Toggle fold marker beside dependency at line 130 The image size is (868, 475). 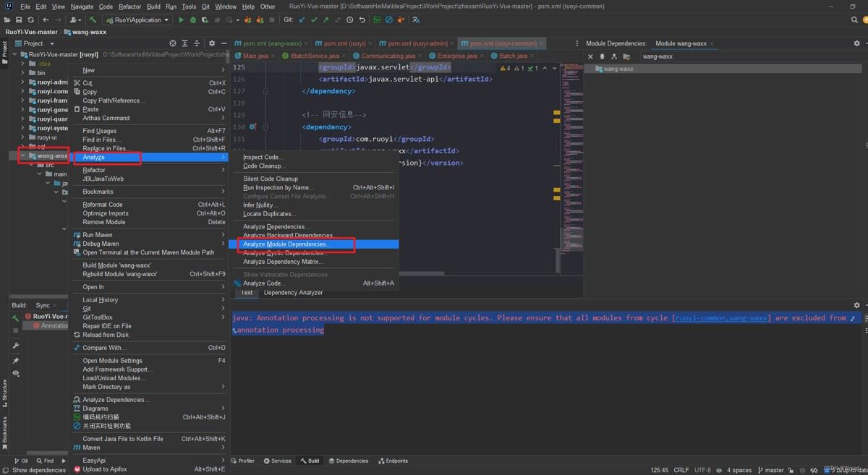coord(265,127)
